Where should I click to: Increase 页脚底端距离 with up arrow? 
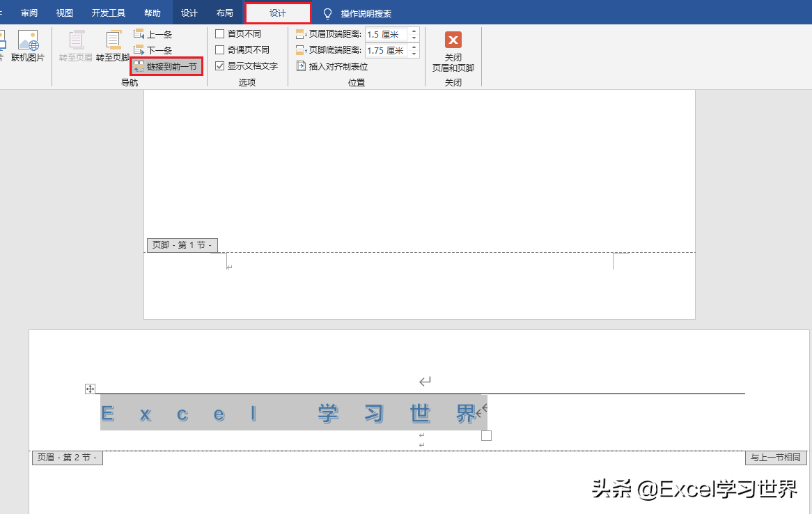click(x=414, y=47)
